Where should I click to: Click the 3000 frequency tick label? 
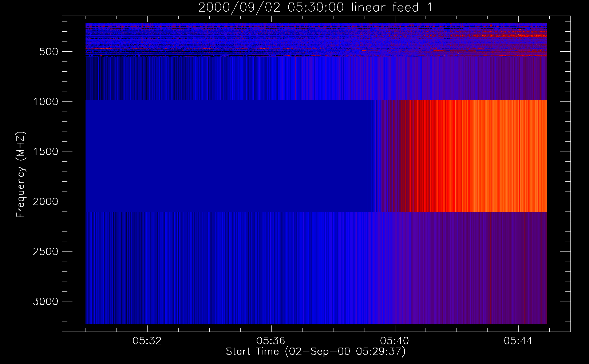[x=46, y=301]
